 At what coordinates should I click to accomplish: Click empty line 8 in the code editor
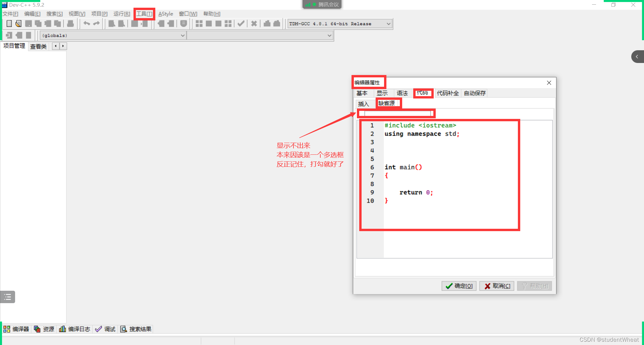pos(468,184)
